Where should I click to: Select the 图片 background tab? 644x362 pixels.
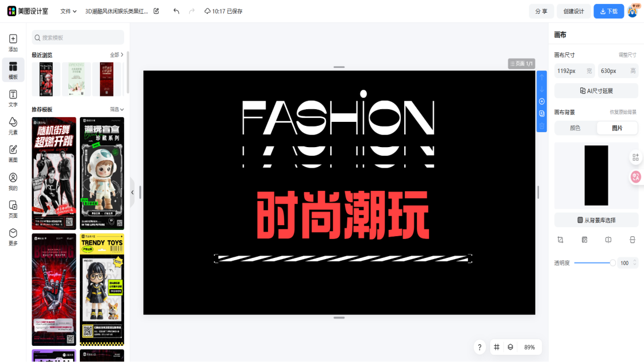tap(617, 128)
